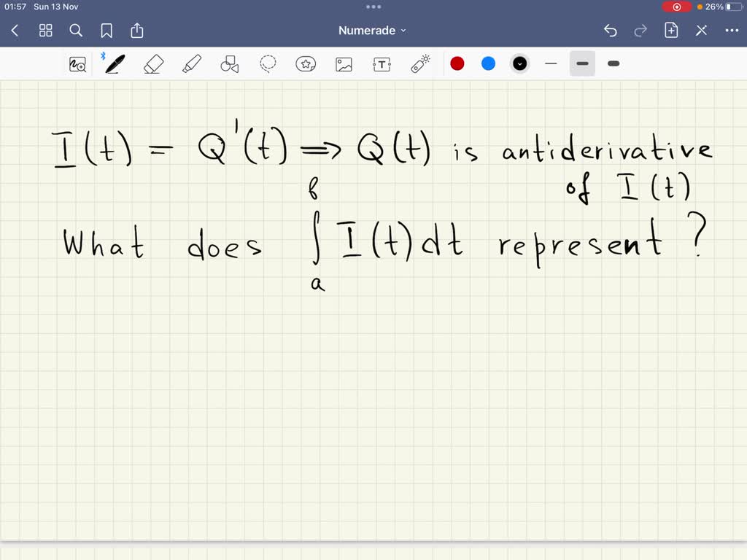Open the Numerade title dropdown
Image resolution: width=747 pixels, height=560 pixels.
[x=373, y=30]
